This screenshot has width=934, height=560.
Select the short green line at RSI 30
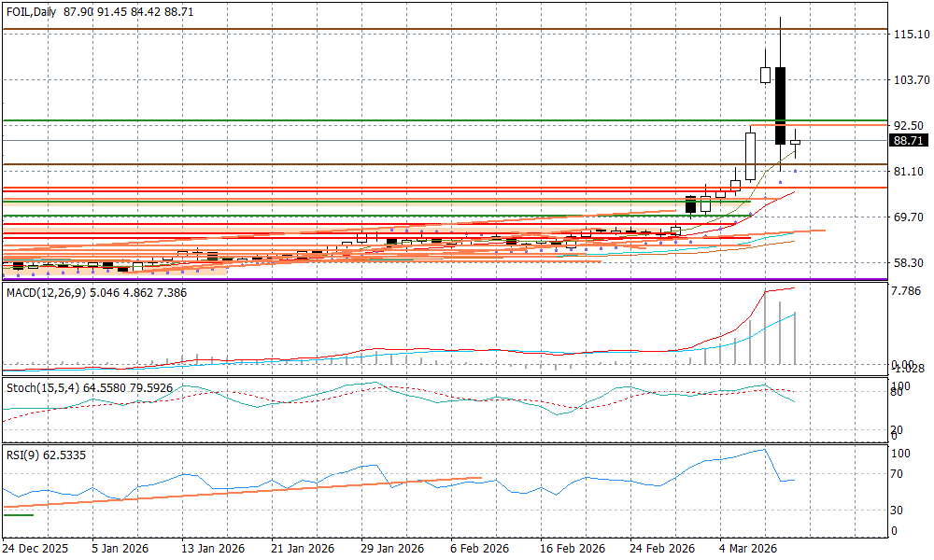pos(18,514)
